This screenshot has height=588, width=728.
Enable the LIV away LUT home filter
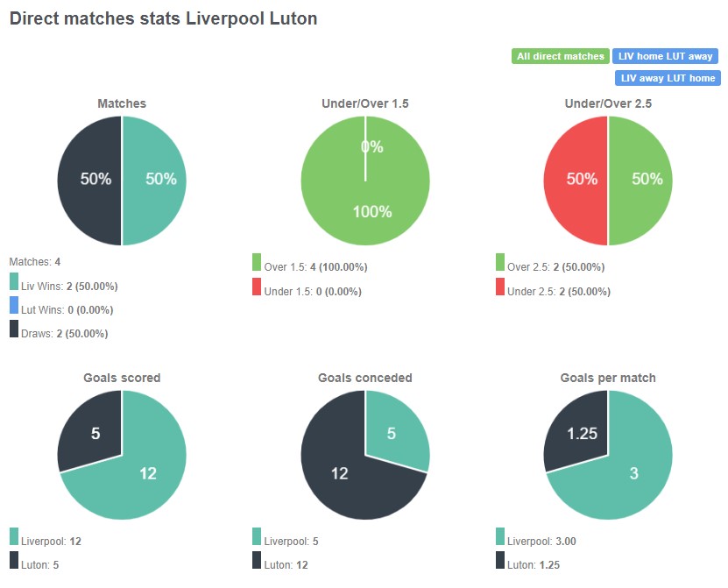(666, 78)
